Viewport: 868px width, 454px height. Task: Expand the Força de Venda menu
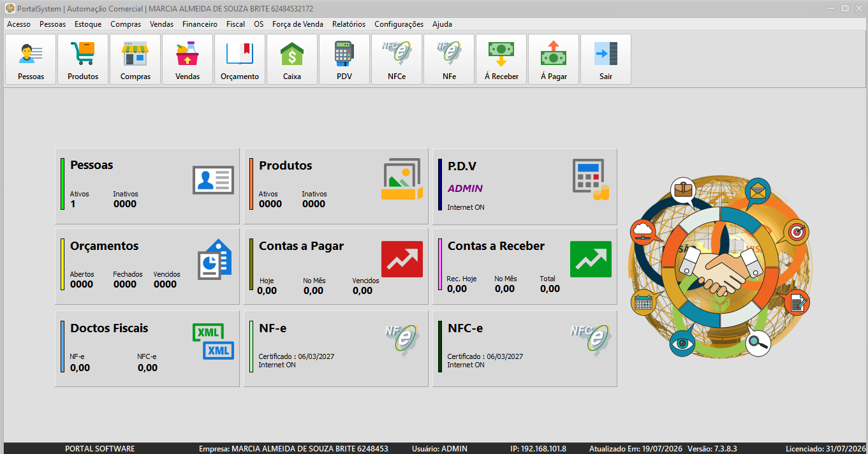pyautogui.click(x=297, y=24)
